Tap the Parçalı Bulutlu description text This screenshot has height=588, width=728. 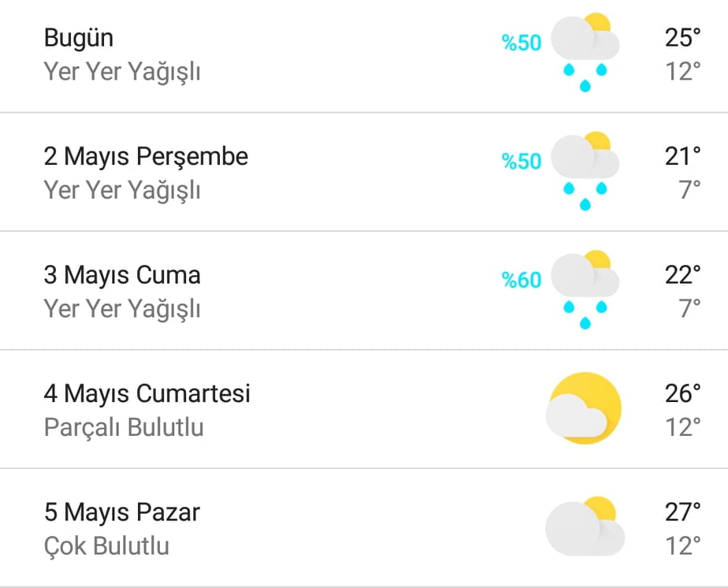coord(124,427)
